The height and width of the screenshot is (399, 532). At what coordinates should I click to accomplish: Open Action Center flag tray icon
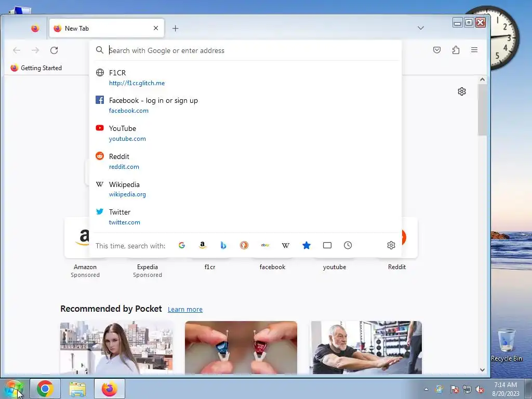tap(454, 389)
